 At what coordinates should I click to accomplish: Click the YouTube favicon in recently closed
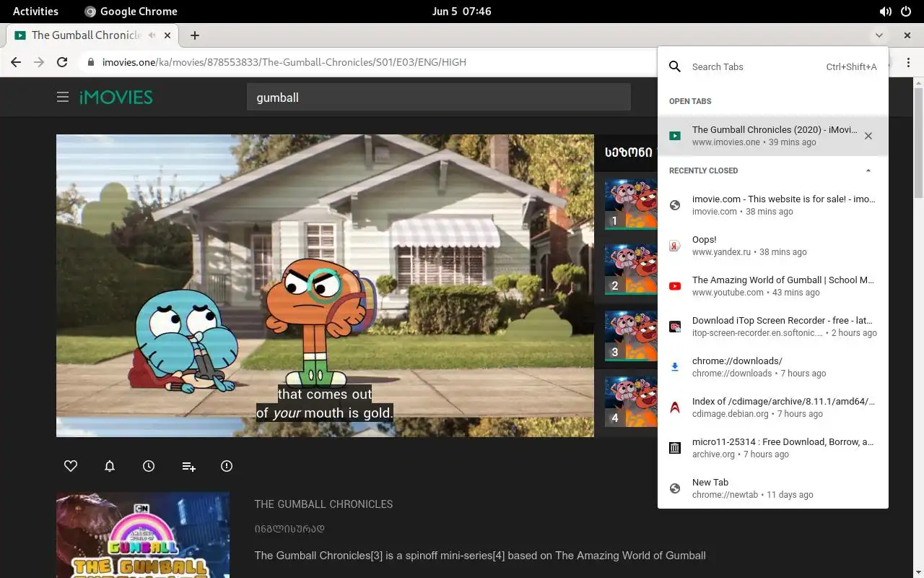pos(675,286)
